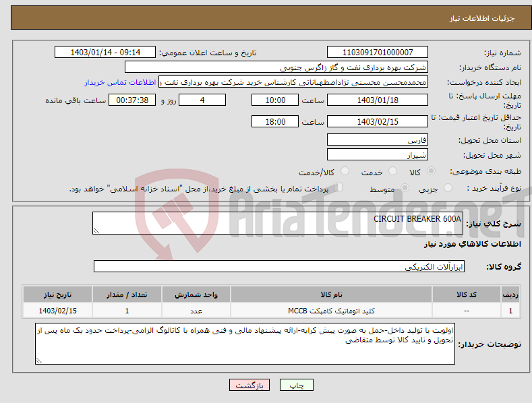Click the goods group field ابزارآلات الکتریکی

coord(279,266)
